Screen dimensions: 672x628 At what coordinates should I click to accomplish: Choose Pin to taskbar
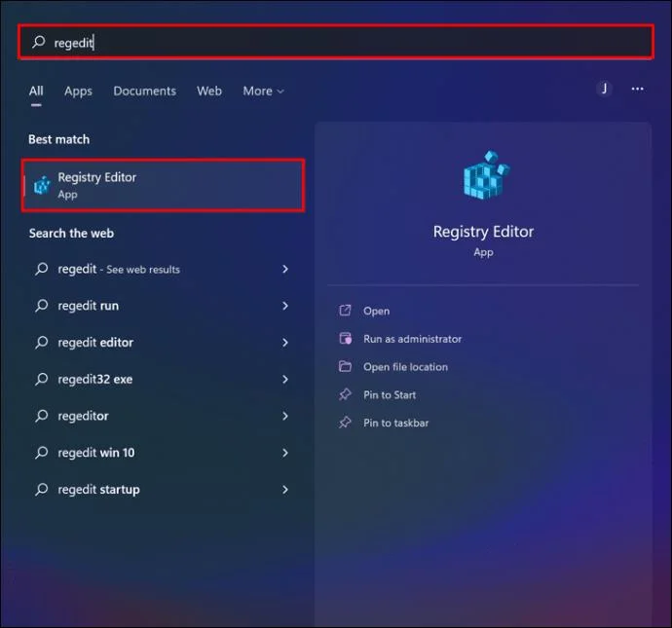396,424
